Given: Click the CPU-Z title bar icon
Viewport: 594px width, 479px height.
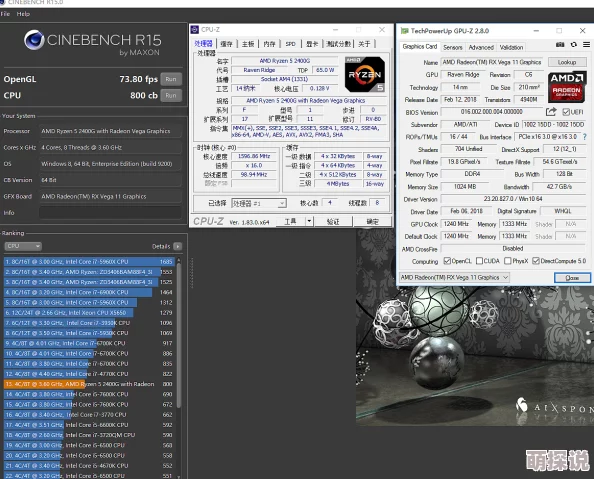Looking at the screenshot, I should click(195, 30).
